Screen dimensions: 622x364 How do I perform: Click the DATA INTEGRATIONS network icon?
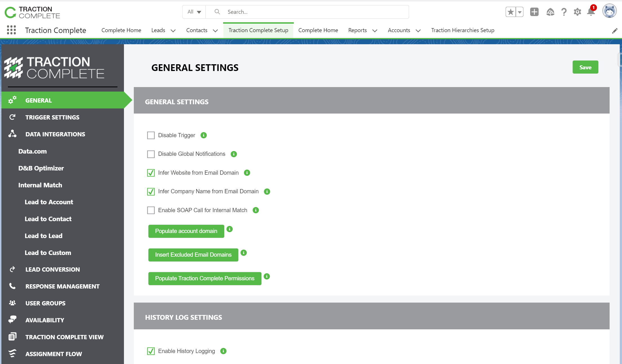[12, 134]
